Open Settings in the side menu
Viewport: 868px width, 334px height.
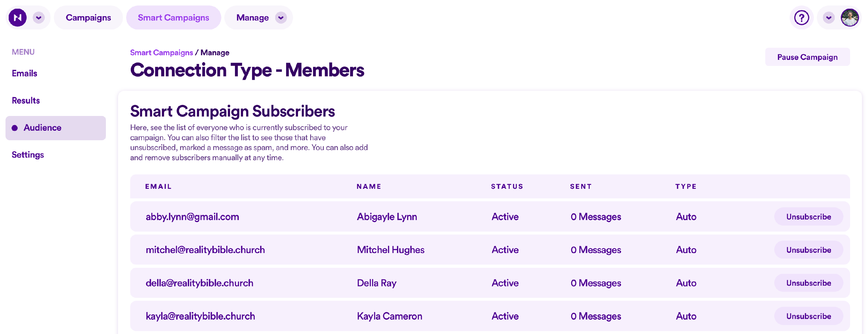tap(27, 155)
